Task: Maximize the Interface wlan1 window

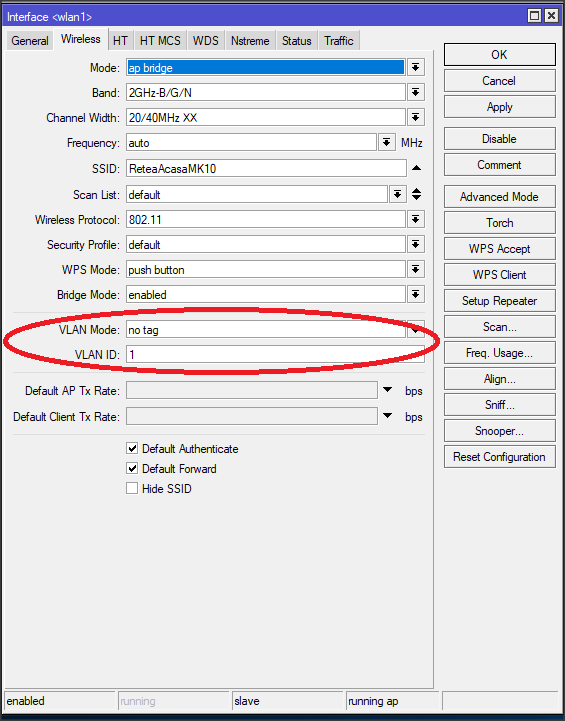Action: [x=534, y=16]
